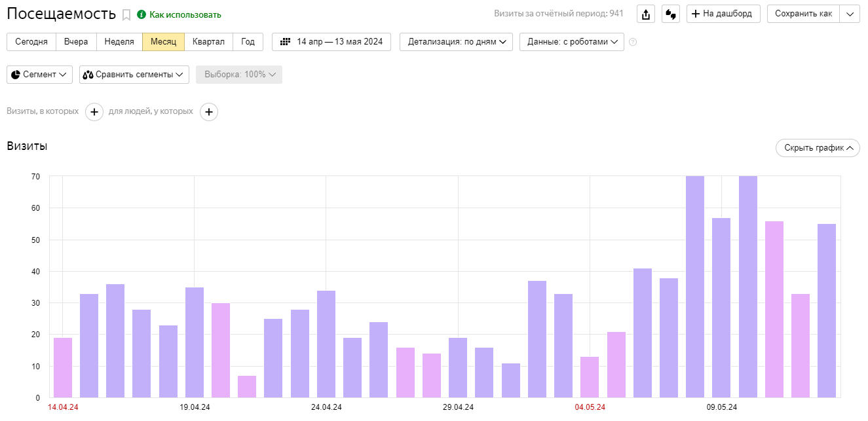The height and width of the screenshot is (421, 868).
Task: Open Детализация: по дням dropdown
Action: [x=457, y=42]
